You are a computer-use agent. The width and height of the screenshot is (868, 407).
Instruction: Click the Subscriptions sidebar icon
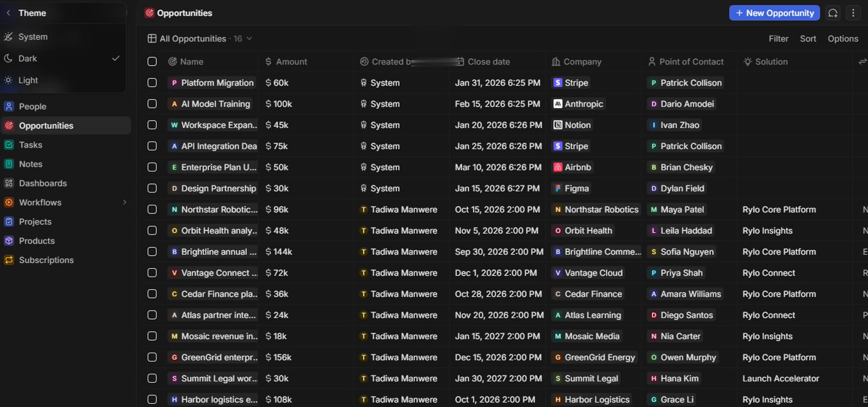tap(9, 260)
